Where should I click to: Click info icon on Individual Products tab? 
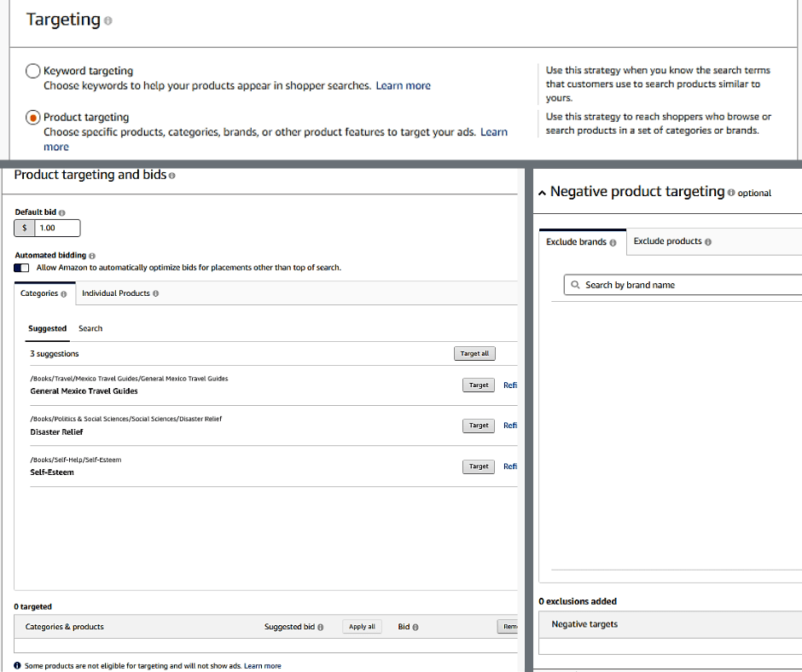(155, 293)
